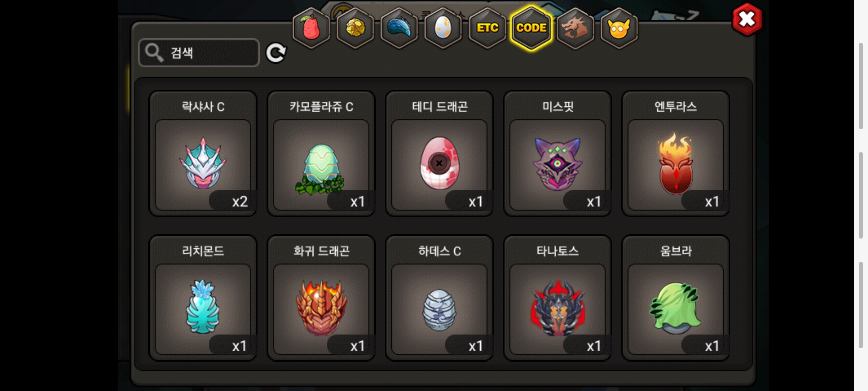Pick the 엔투라스 flaming egg

coord(676,154)
